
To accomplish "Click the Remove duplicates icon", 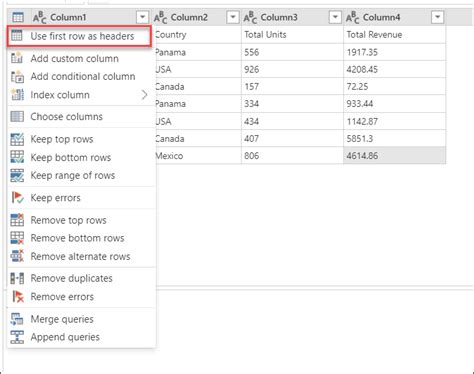I will pos(17,278).
